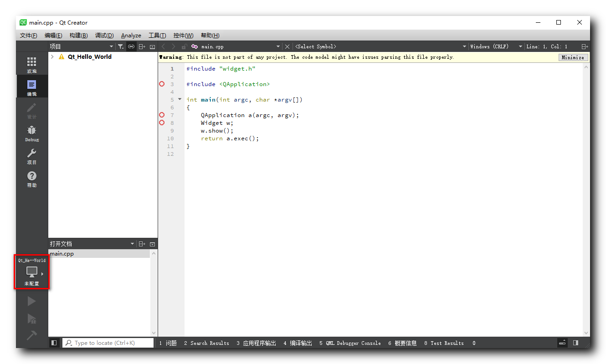
Task: Open the 编辑(E) menu
Action: point(53,36)
